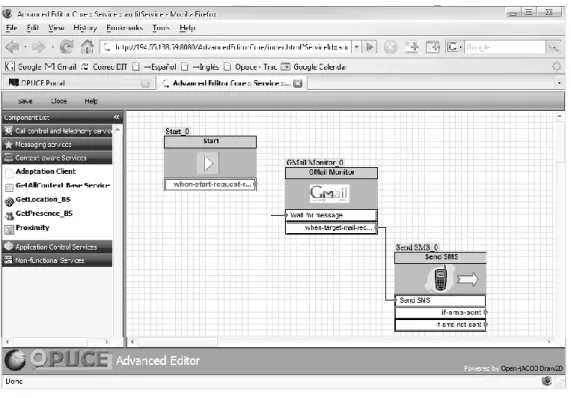Open the tab list dropdown arrow
The height and width of the screenshot is (398, 571).
pos(559,83)
